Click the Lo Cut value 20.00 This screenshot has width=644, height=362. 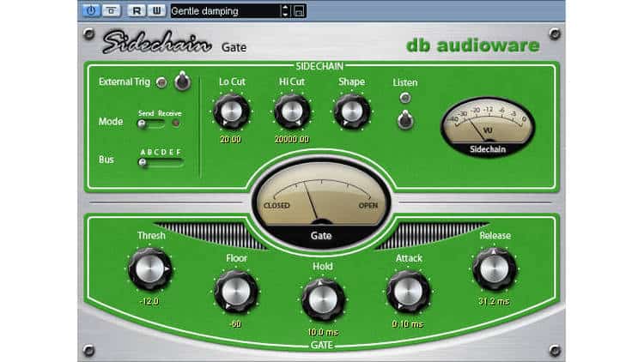click(230, 140)
